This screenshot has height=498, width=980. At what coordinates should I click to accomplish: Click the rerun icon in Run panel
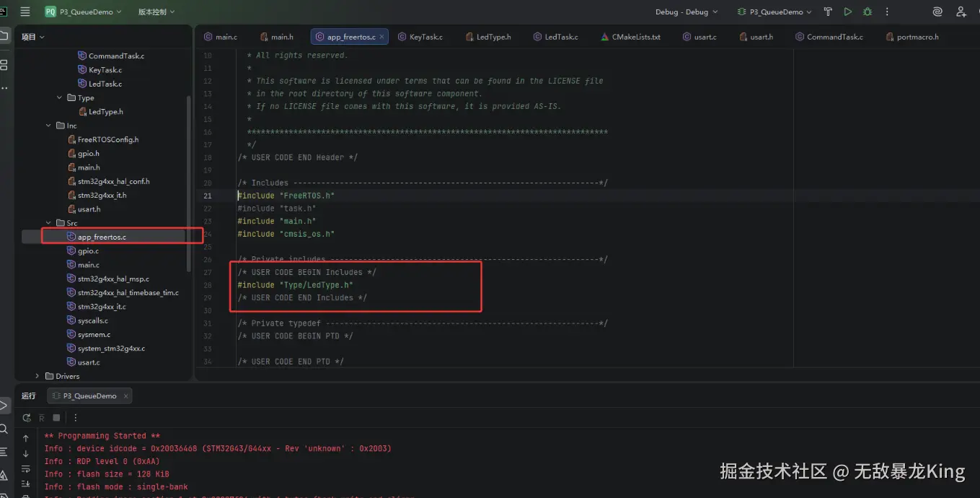27,417
